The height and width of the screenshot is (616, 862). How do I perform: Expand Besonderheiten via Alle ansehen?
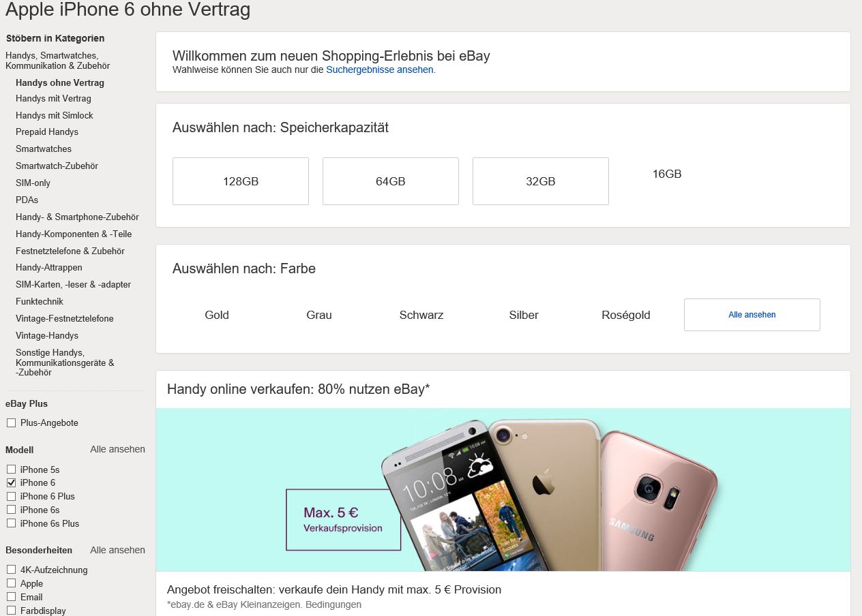117,550
